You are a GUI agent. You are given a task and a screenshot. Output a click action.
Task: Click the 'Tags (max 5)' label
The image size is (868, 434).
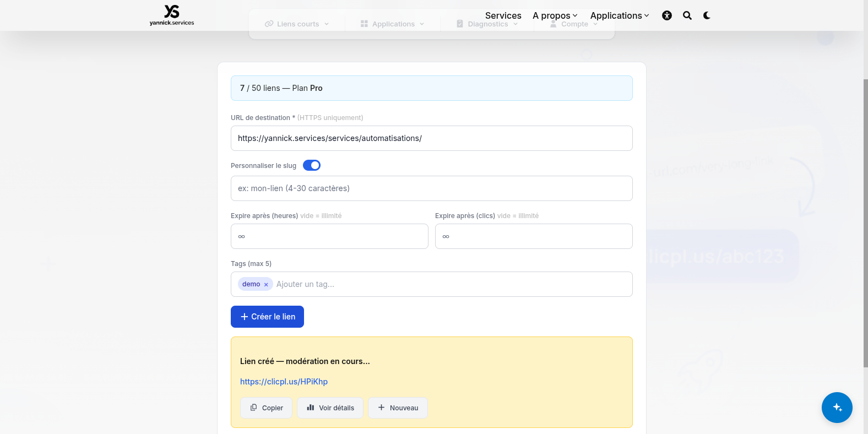(x=251, y=264)
